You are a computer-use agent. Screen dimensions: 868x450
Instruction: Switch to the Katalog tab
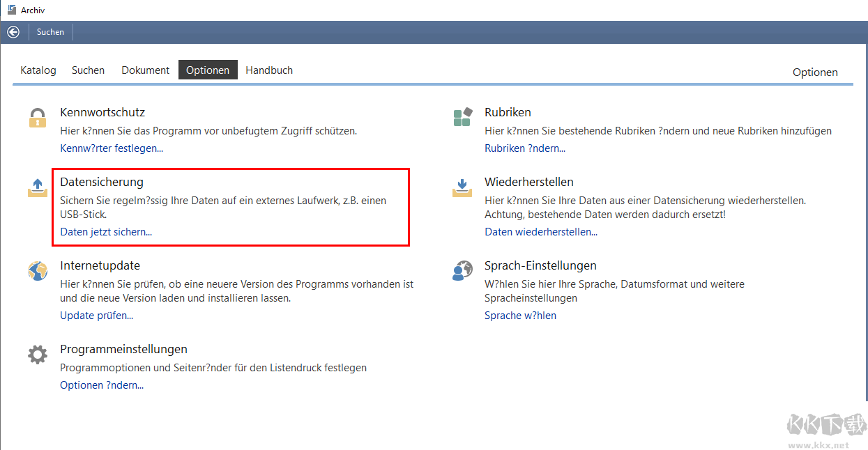click(x=38, y=70)
